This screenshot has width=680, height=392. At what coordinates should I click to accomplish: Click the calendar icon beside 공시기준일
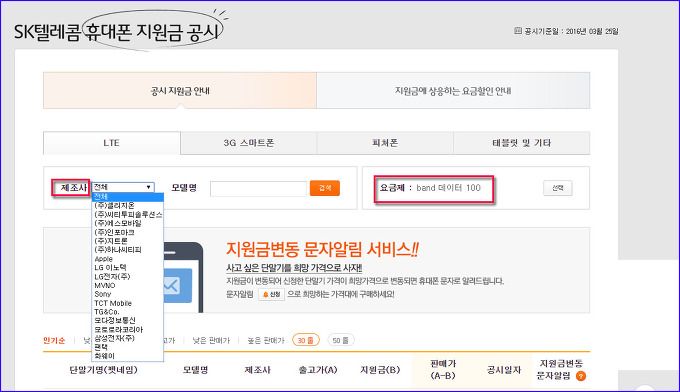point(517,31)
